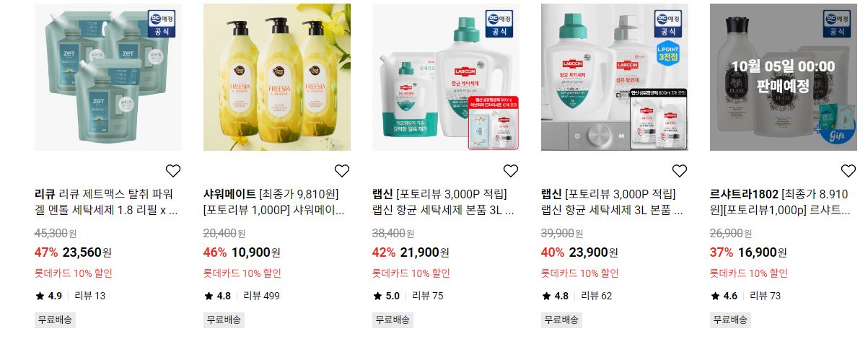Favorite the 랩신 23,900원 detergent with its heart

click(680, 171)
